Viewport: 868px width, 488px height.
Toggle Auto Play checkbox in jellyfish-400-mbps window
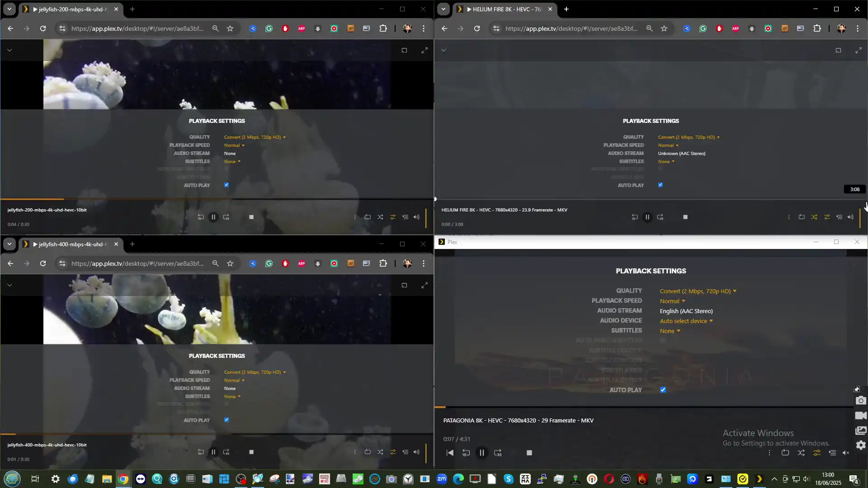pyautogui.click(x=226, y=420)
